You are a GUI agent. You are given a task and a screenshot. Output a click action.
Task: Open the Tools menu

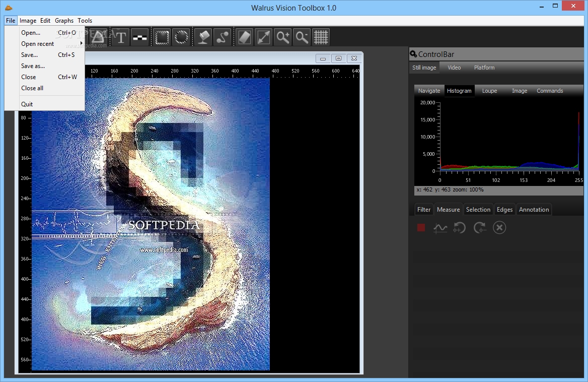coord(85,21)
